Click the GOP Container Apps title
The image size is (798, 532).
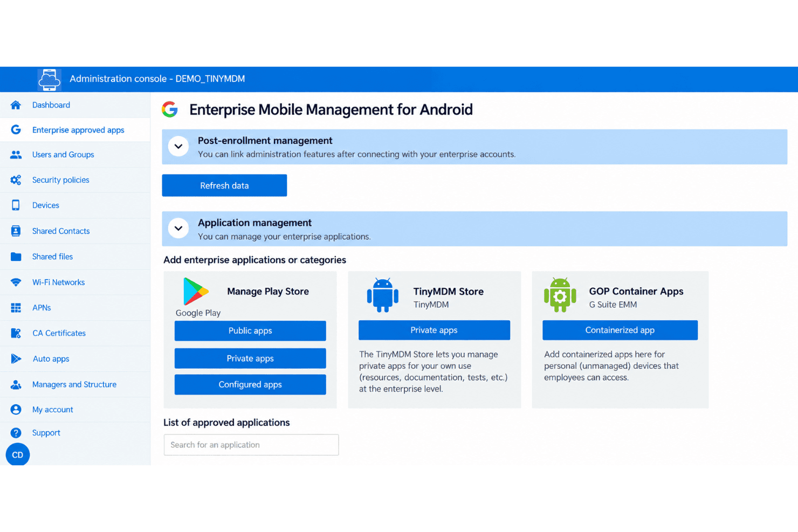636,291
